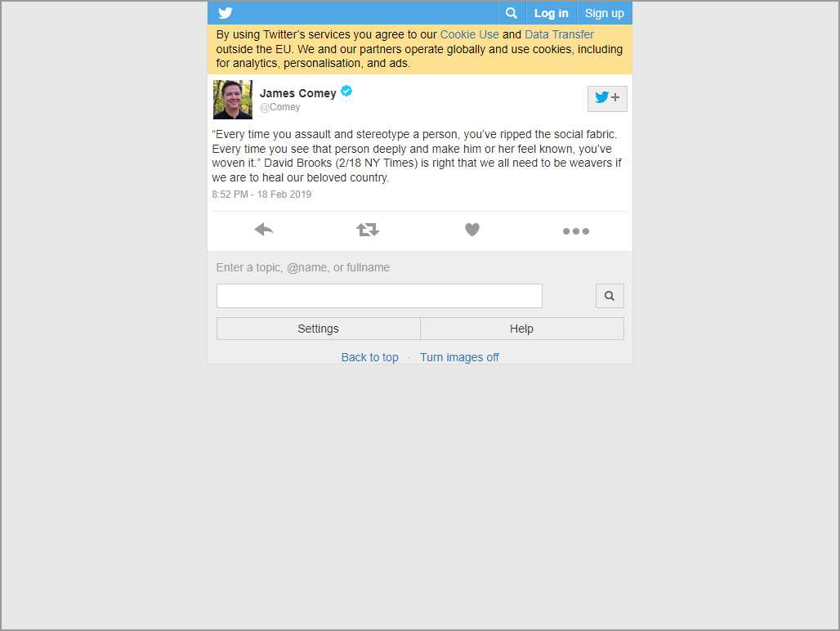840x631 pixels.
Task: Open the Sign up page
Action: (x=605, y=13)
